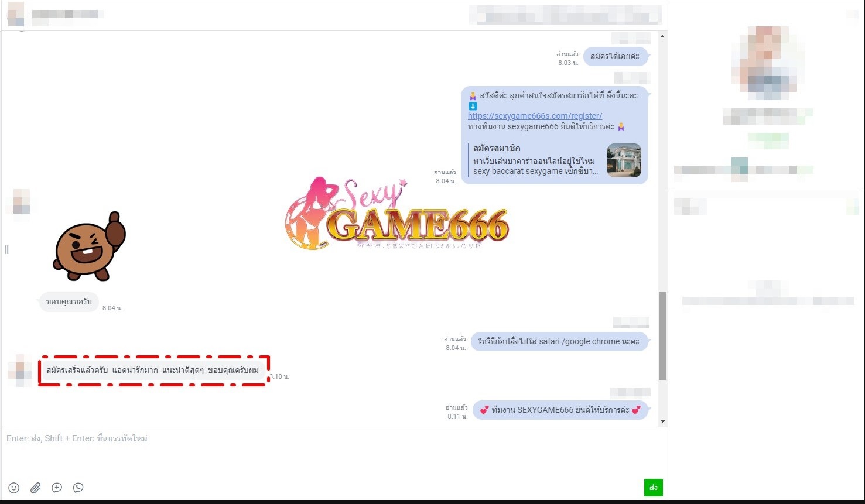The image size is (865, 504).
Task: Click the contact avatar in chat header
Action: tap(16, 14)
